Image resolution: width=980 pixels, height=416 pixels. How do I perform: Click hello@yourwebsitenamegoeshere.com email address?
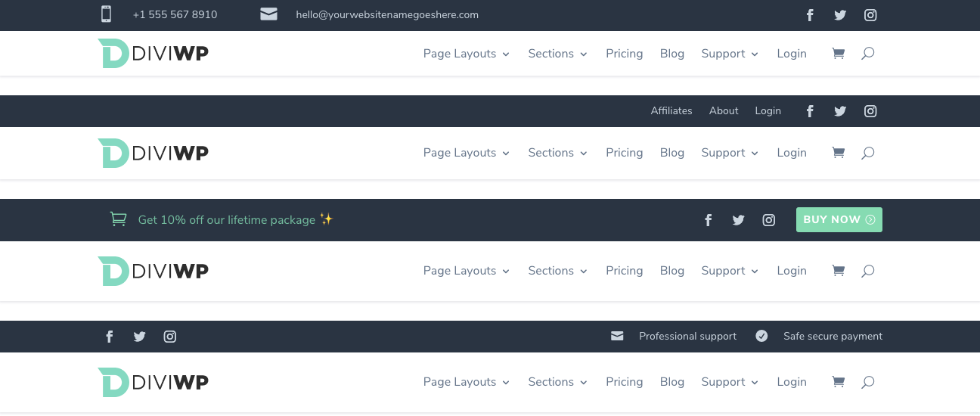point(387,14)
